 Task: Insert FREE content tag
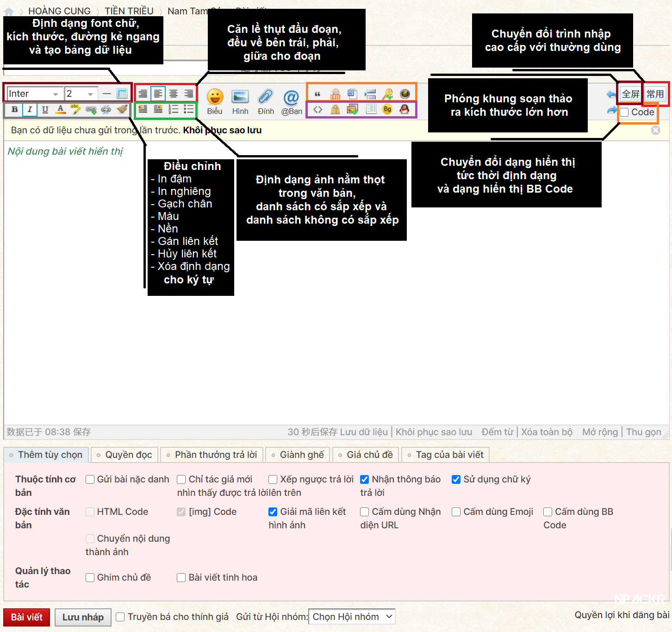336,94
